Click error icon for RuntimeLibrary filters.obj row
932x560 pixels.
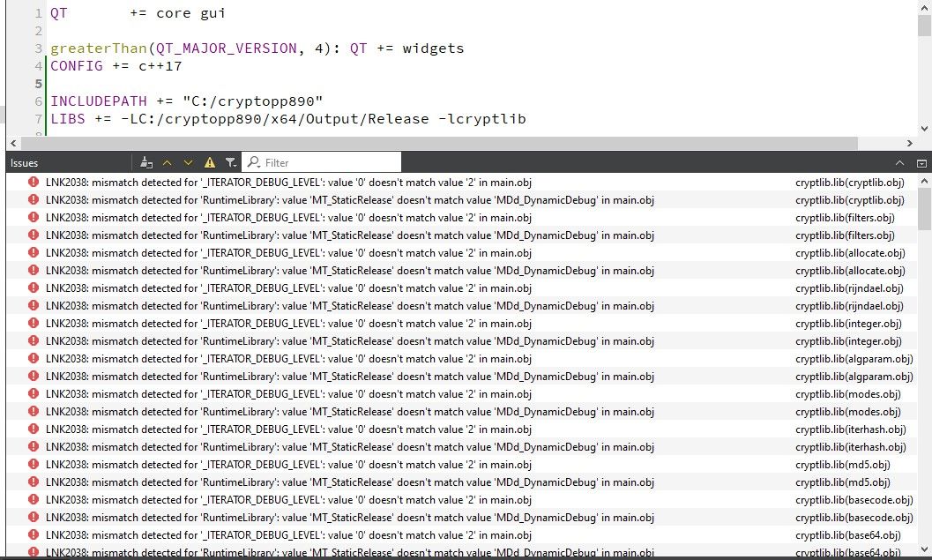pos(34,235)
